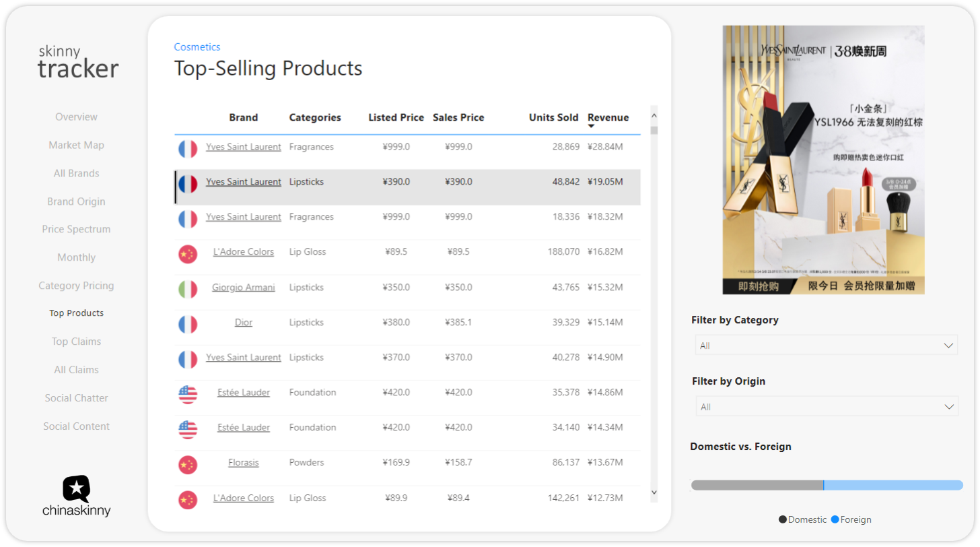Image resolution: width=980 pixels, height=547 pixels.
Task: Sort by the Sales Price column header
Action: (x=458, y=118)
